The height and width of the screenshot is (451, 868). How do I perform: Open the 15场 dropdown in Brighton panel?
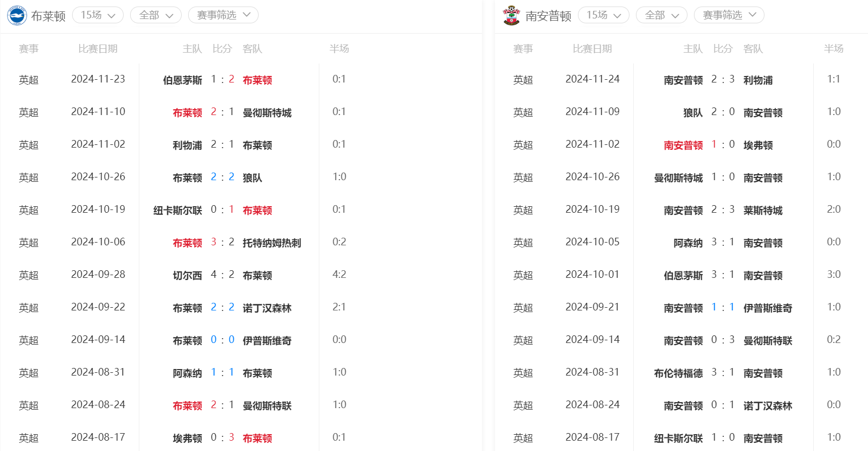[x=98, y=15]
